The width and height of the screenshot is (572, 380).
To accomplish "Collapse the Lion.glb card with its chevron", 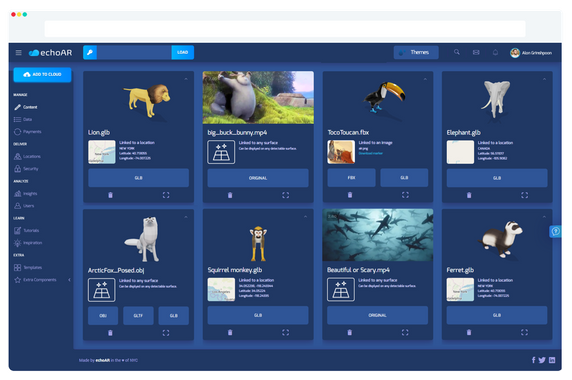I will [186, 79].
